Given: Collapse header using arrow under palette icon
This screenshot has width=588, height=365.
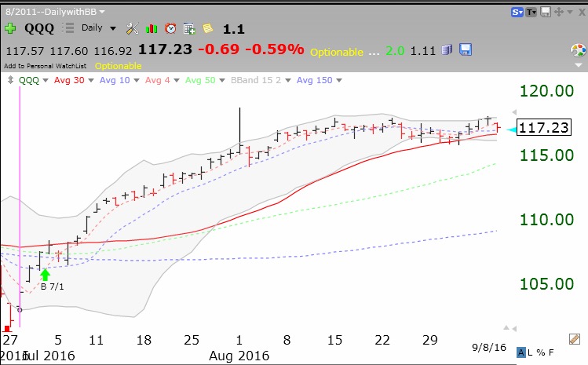Looking at the screenshot, I should [579, 65].
